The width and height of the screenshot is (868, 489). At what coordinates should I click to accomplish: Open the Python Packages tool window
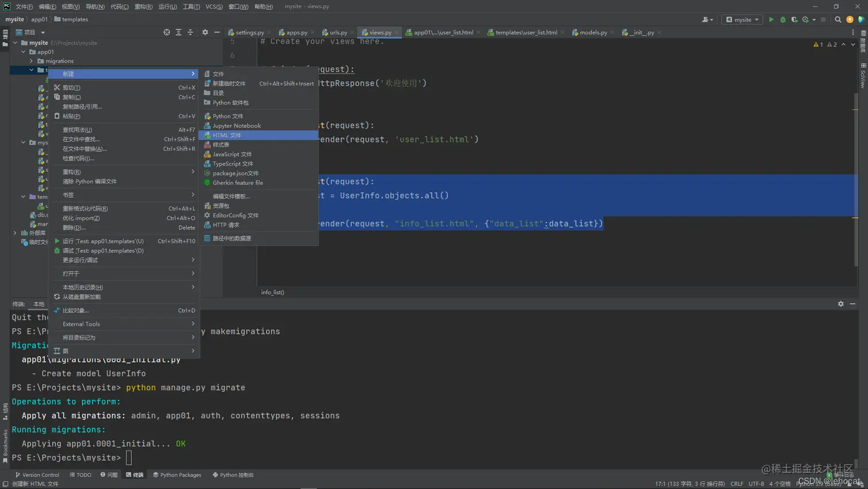177,475
